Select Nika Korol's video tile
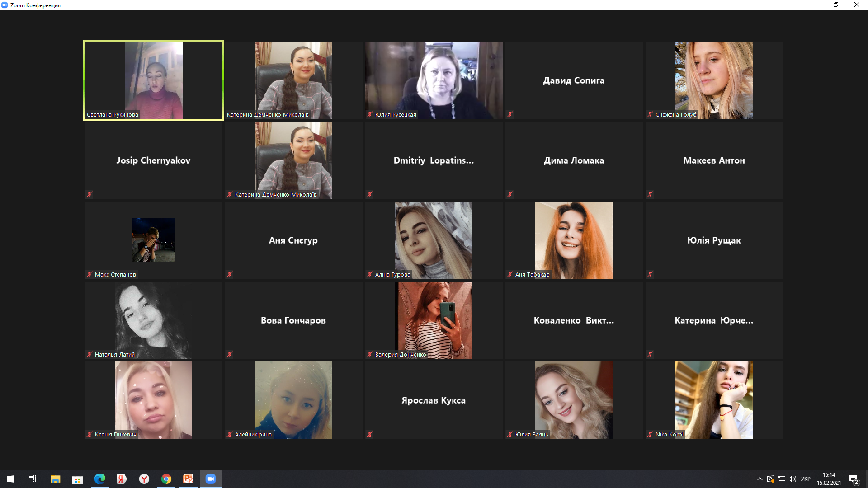The width and height of the screenshot is (868, 488). pyautogui.click(x=714, y=400)
